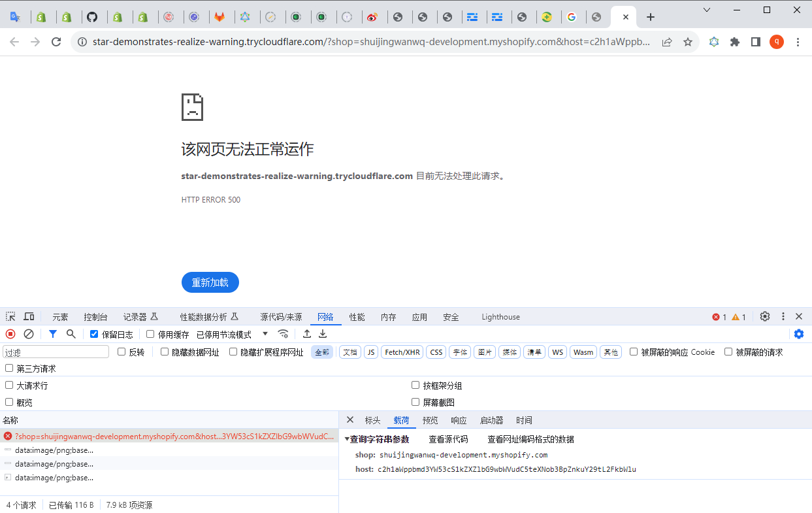Stop recording the network log

coord(10,334)
